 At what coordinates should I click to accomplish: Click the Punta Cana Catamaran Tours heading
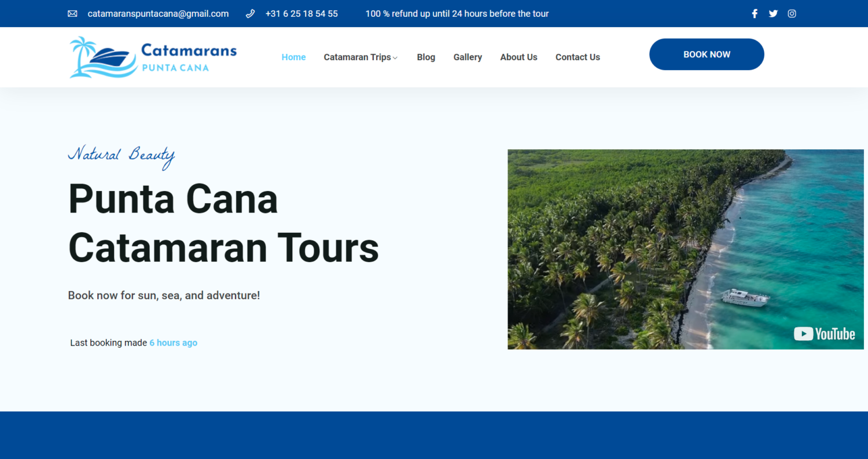(x=223, y=223)
